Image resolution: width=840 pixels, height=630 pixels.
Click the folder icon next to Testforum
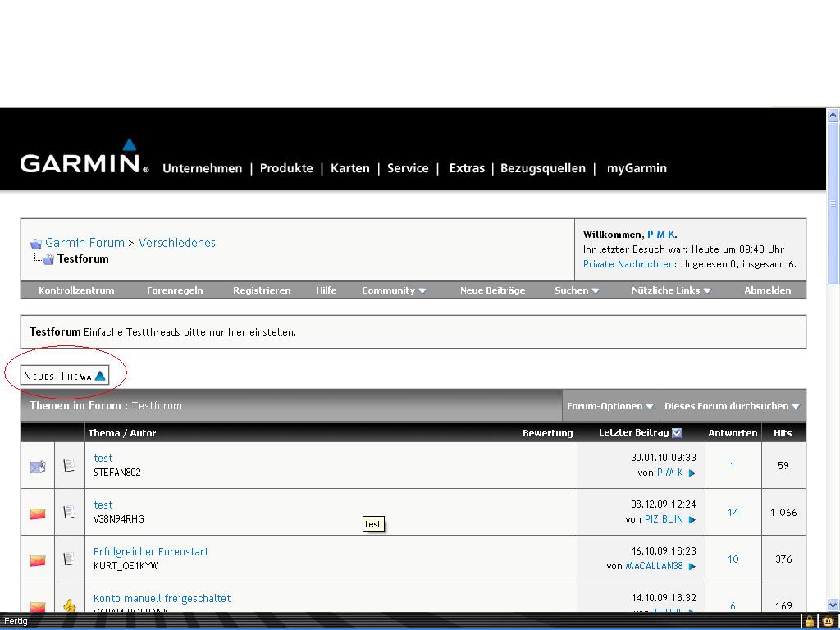(48, 259)
